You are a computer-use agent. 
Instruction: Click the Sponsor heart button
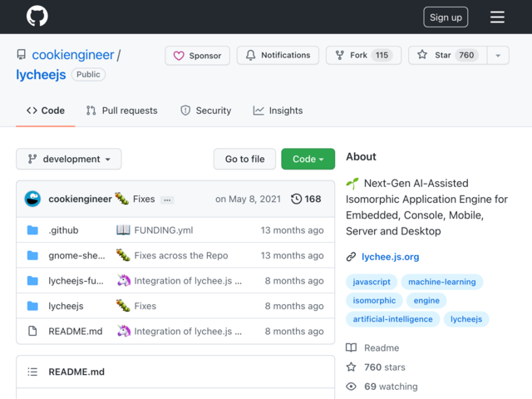(x=197, y=56)
